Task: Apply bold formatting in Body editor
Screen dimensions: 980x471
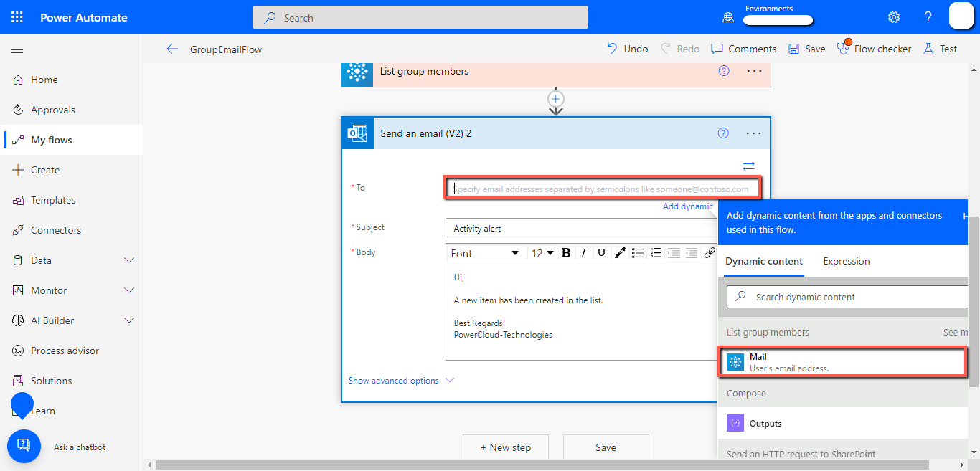Action: pos(566,253)
